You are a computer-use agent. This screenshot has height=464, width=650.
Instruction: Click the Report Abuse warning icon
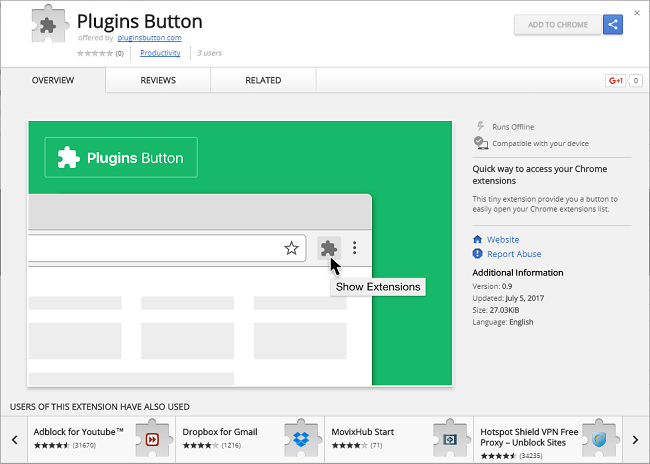pos(478,254)
